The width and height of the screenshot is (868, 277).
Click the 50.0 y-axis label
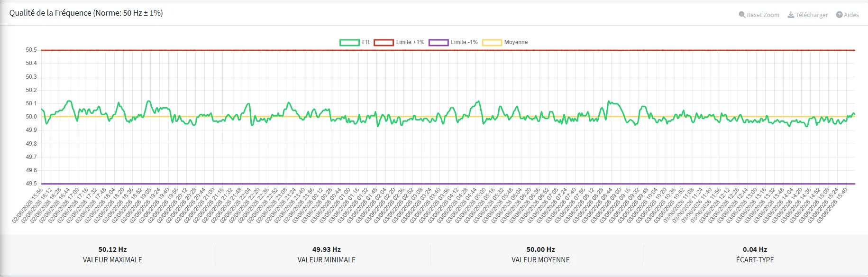click(x=31, y=117)
